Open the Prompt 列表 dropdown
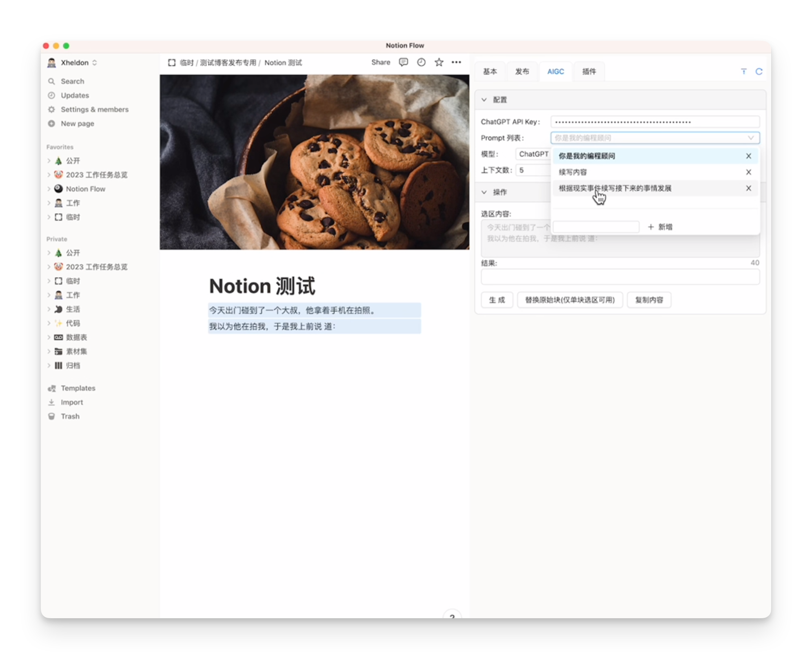Viewport: 812px width, 659px height. pyautogui.click(x=655, y=138)
